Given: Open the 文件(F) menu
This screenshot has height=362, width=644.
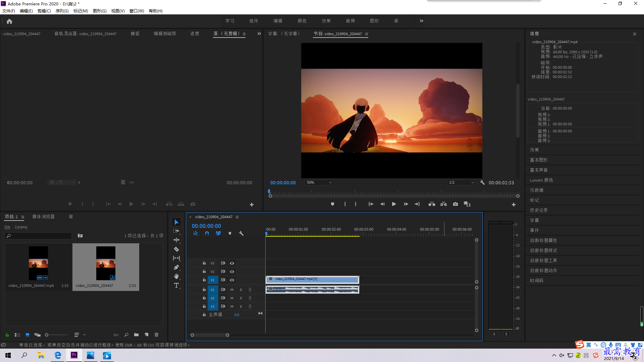Looking at the screenshot, I should pyautogui.click(x=9, y=11).
